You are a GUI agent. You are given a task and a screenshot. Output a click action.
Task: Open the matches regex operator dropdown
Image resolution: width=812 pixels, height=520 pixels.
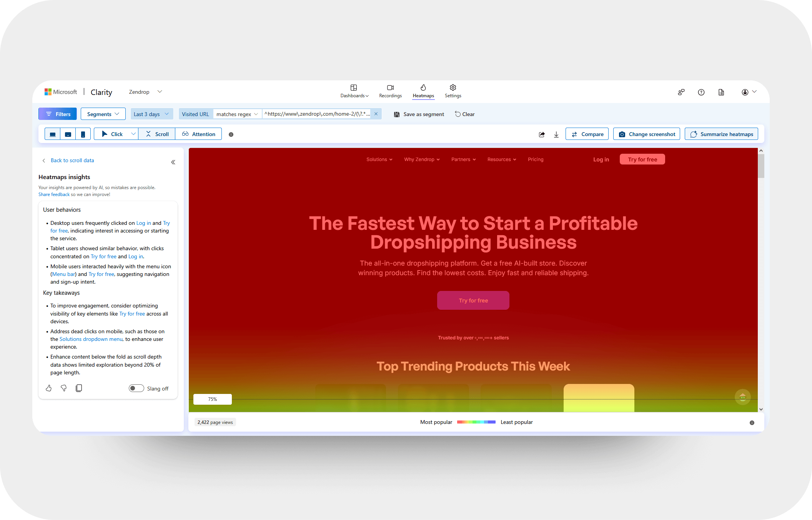[x=237, y=114]
